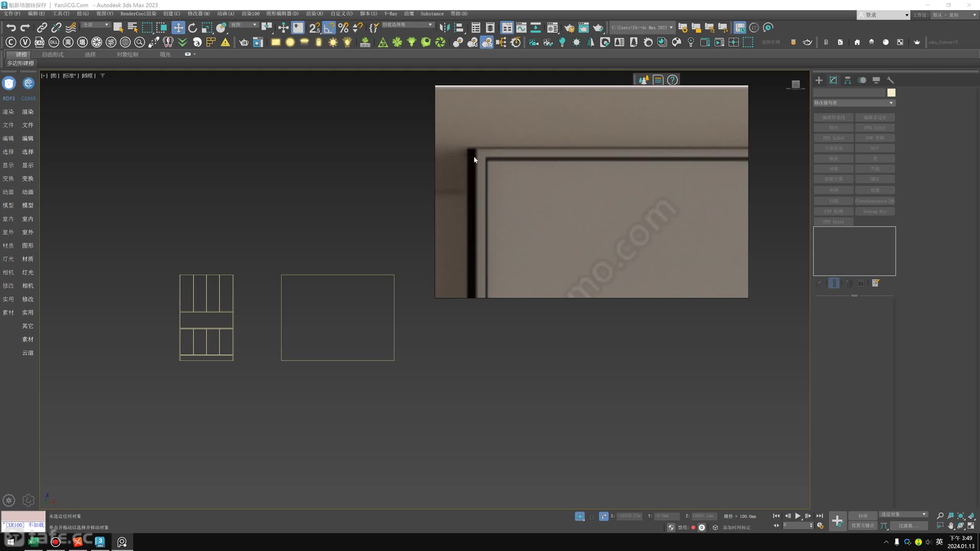Screen dimensions: 980x551
Task: Click the object color swatch in Modify panel
Action: pyautogui.click(x=891, y=93)
